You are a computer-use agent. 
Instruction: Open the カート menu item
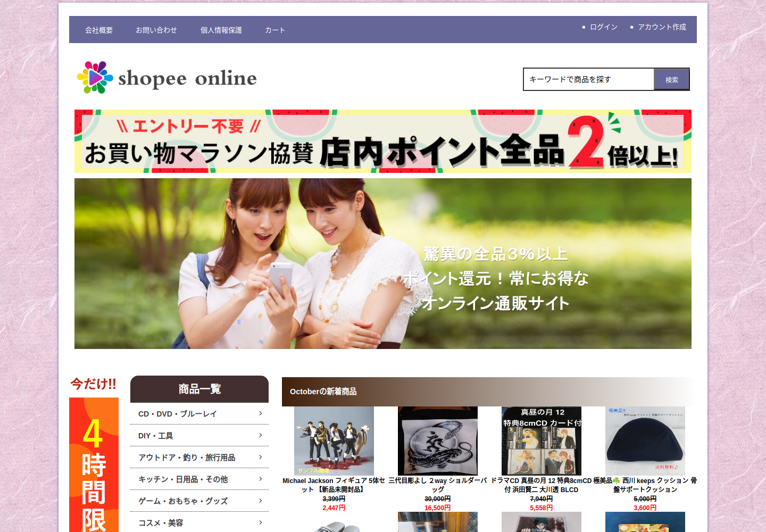pyautogui.click(x=275, y=30)
